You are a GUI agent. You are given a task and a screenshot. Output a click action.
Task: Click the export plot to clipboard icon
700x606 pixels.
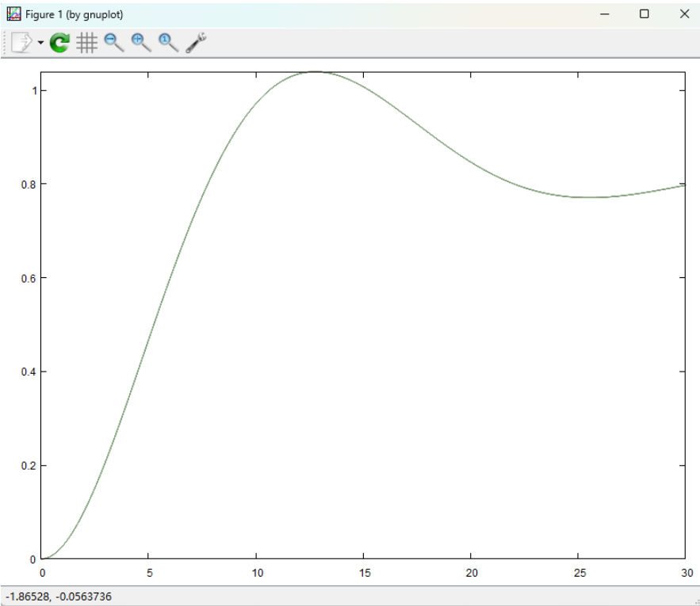tap(21, 43)
